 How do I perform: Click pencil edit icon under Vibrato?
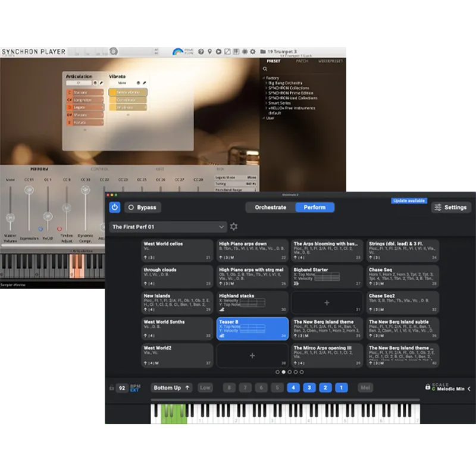(145, 83)
